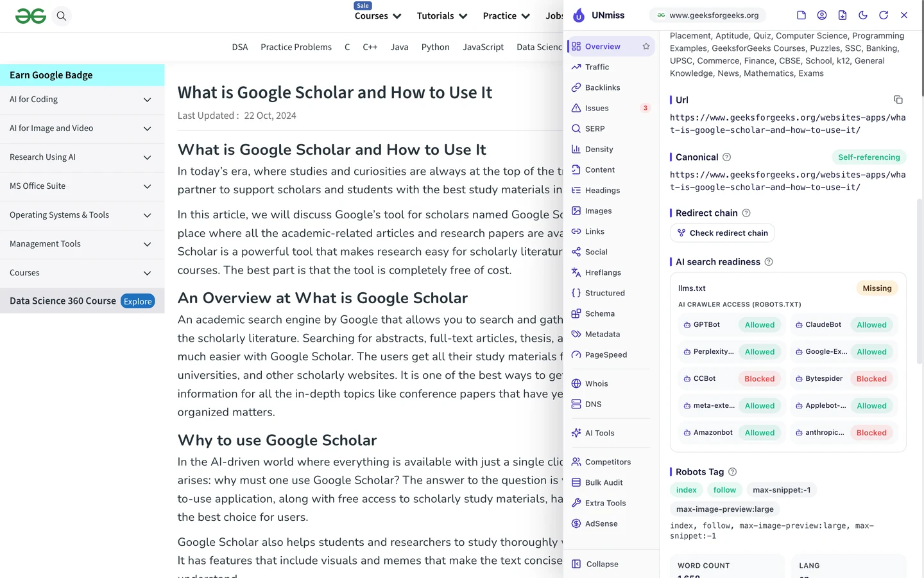Open AI Tools section
The height and width of the screenshot is (578, 924).
click(611, 433)
